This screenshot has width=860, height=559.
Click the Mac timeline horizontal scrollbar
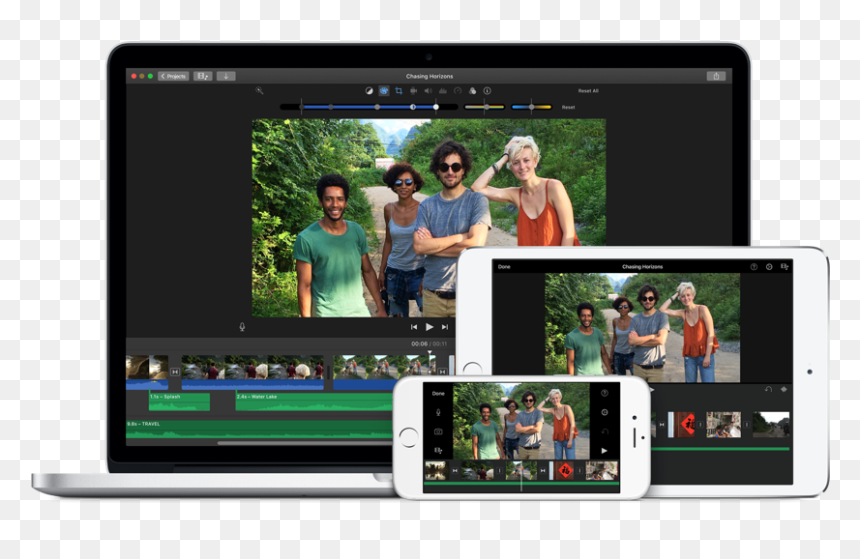[305, 443]
